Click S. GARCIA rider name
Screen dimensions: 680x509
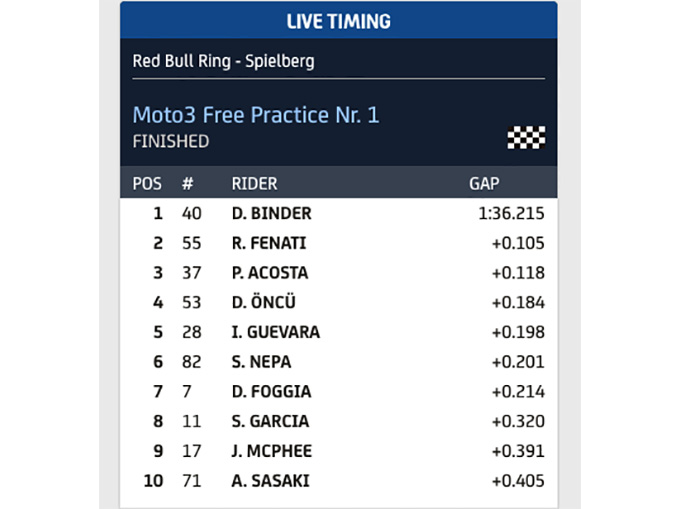click(270, 421)
